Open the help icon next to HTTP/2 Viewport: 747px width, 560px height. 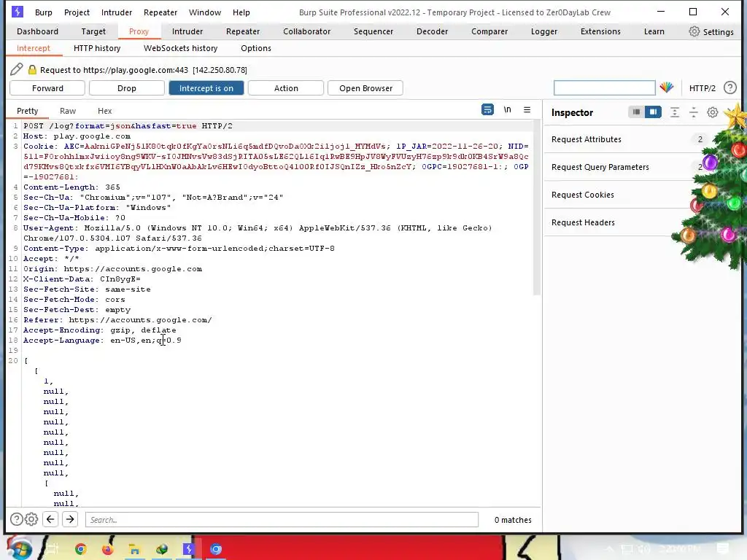[729, 87]
